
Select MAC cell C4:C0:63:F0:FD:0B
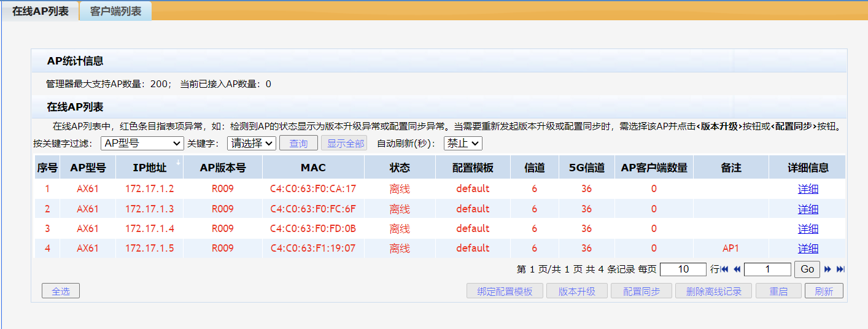coord(313,228)
